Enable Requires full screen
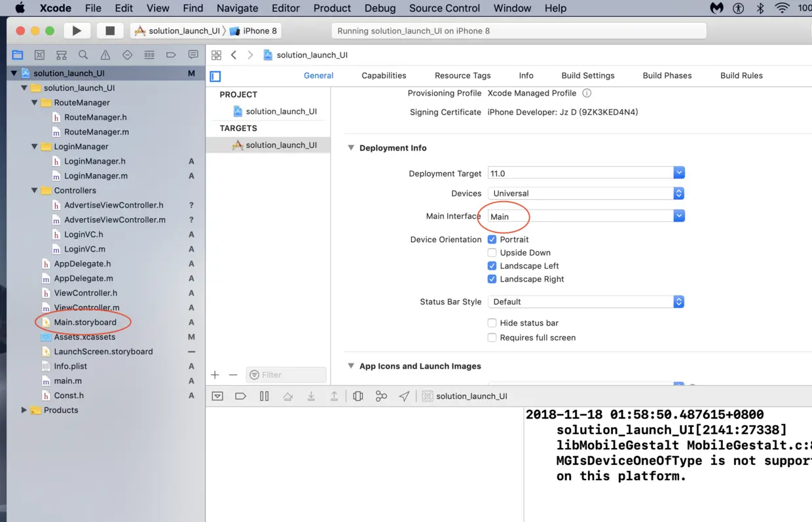Viewport: 812px width, 522px height. coord(492,337)
